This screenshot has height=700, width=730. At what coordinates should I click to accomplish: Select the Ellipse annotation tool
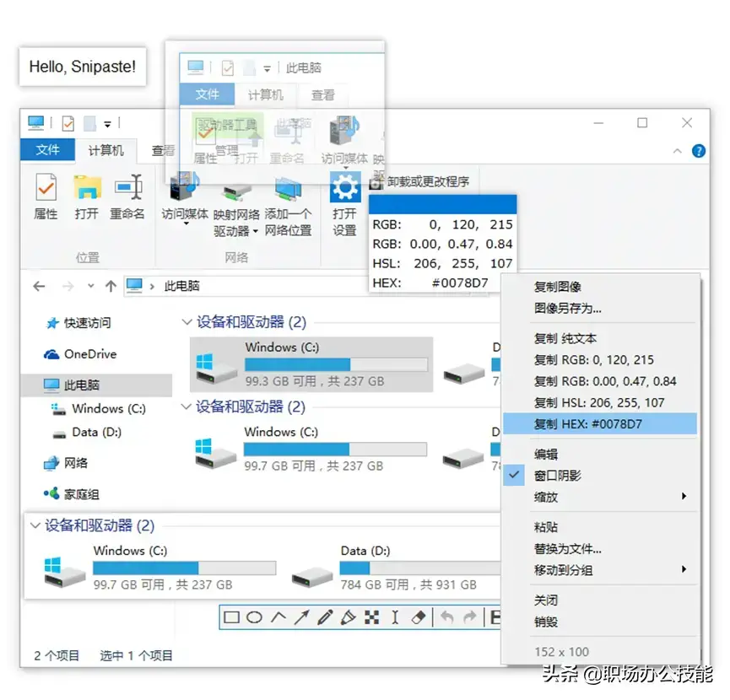pos(254,617)
